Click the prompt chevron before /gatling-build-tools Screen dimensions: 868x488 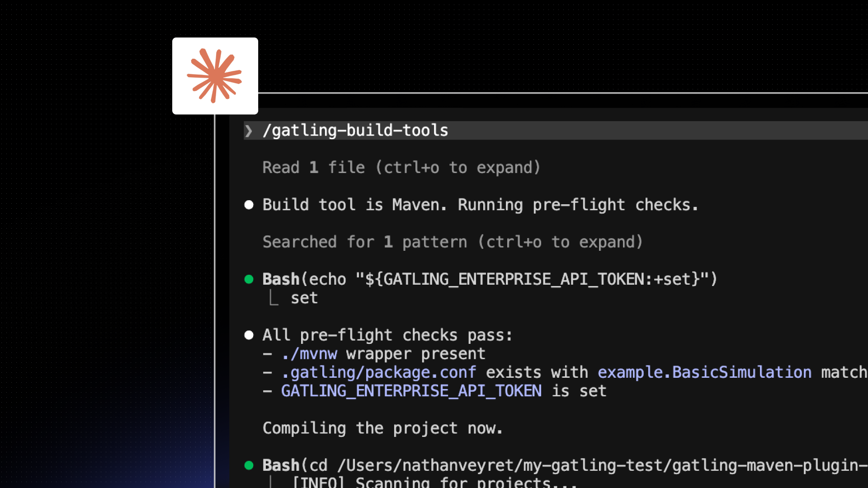click(248, 131)
